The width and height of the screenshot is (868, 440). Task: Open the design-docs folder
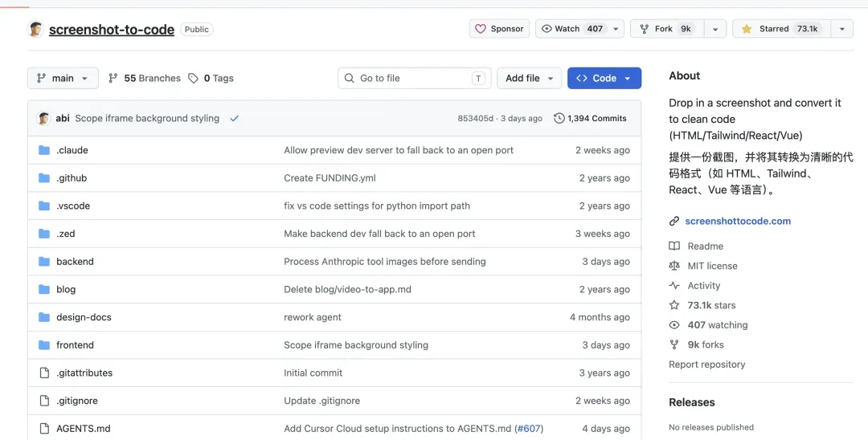84,317
